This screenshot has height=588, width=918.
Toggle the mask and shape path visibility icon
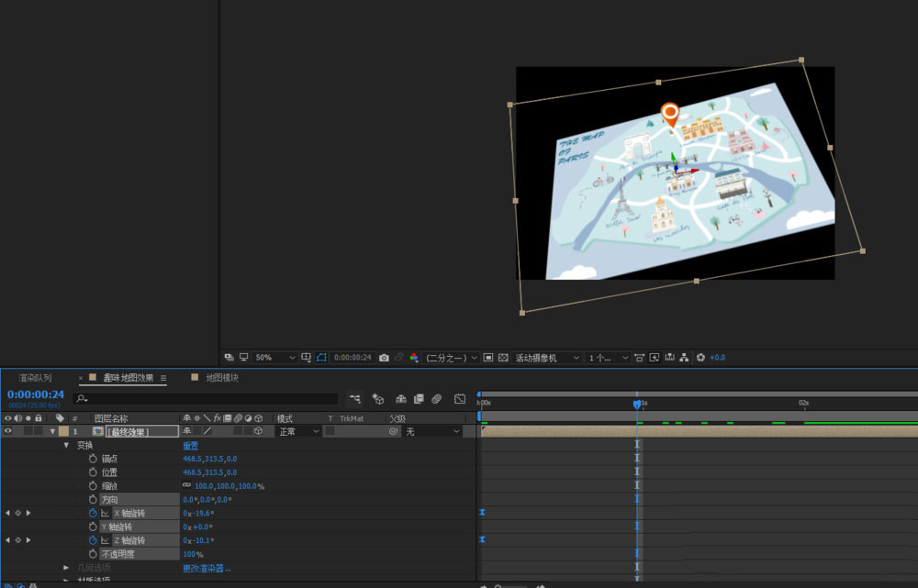tap(322, 358)
